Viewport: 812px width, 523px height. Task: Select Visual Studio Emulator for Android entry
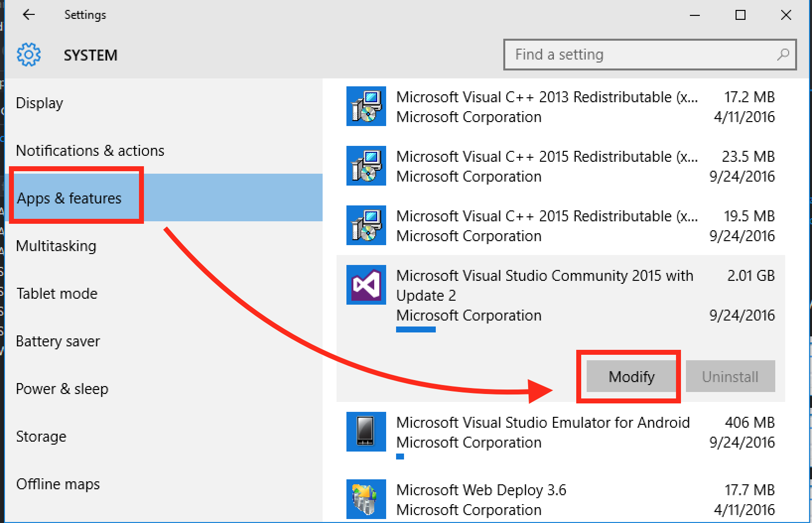(561, 432)
